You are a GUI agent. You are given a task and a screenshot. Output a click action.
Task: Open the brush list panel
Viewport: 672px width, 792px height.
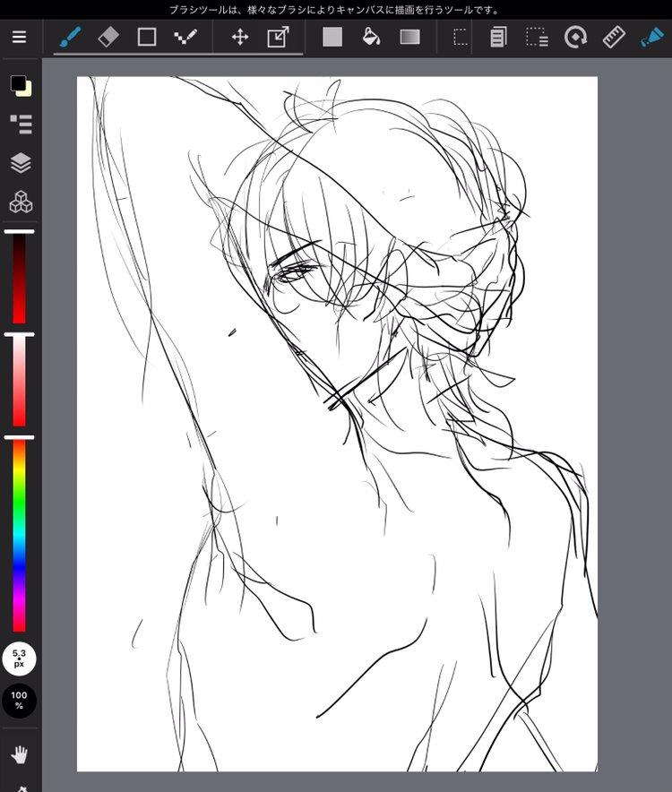pyautogui.click(x=21, y=124)
